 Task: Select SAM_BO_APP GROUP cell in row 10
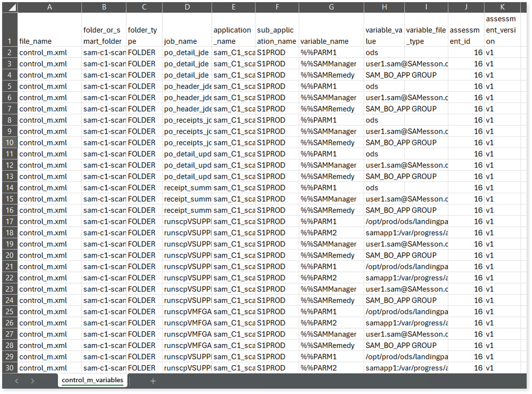point(406,143)
